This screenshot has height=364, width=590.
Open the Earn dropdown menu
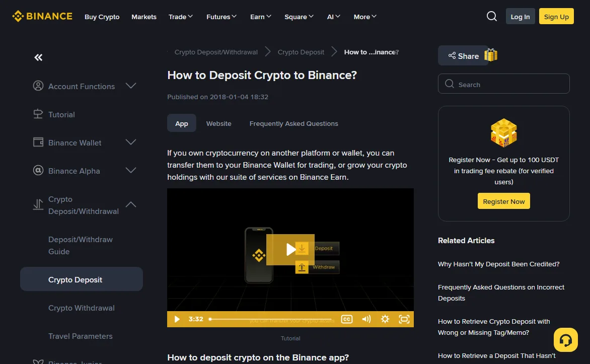260,17
